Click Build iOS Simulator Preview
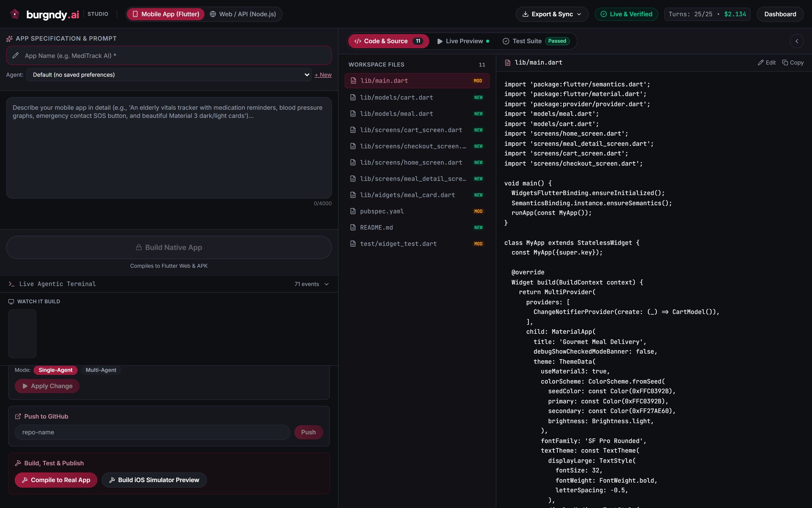The width and height of the screenshot is (812, 508). 154,480
